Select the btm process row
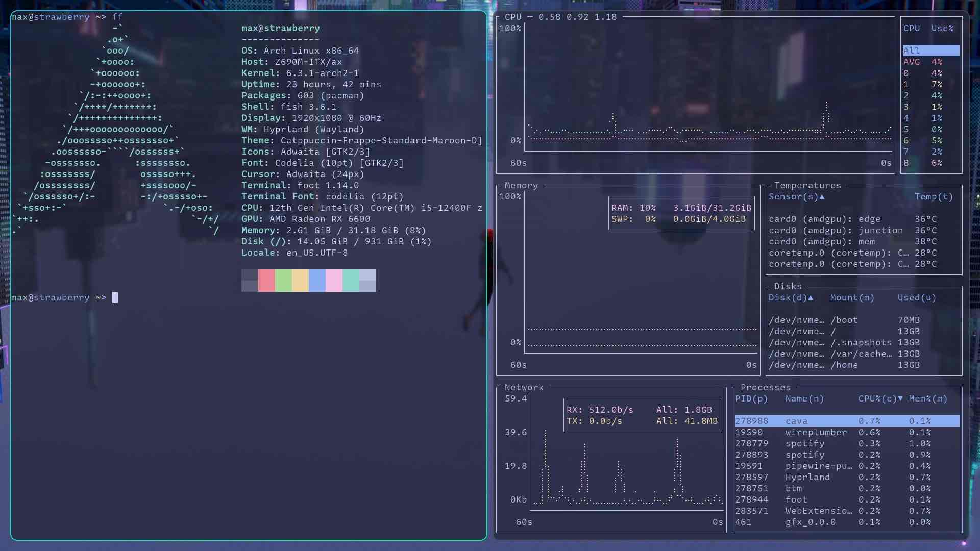 point(847,488)
